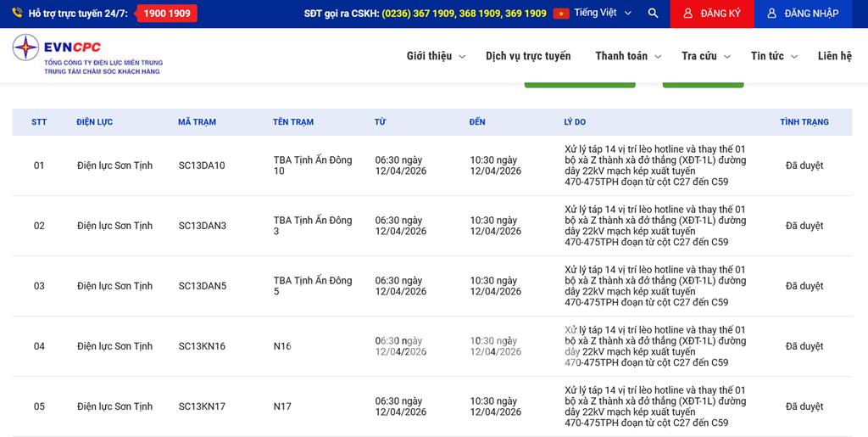Expand the Tra cứu menu
868x437 pixels.
(x=705, y=56)
